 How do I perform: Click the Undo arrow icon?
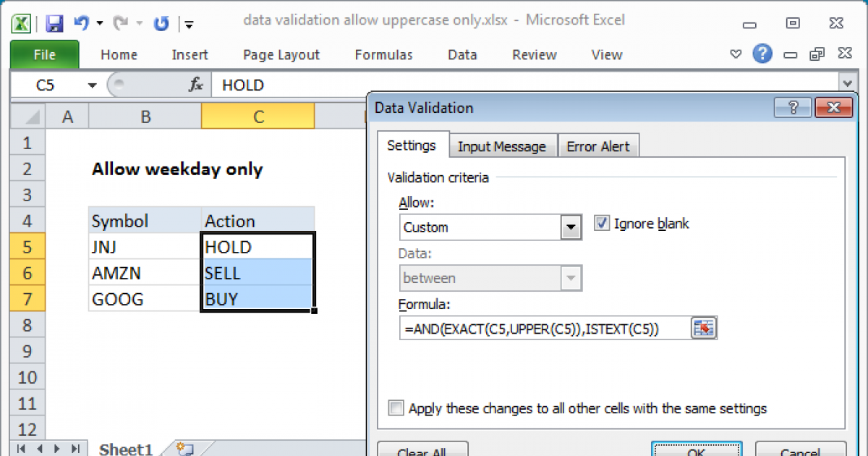click(81, 23)
